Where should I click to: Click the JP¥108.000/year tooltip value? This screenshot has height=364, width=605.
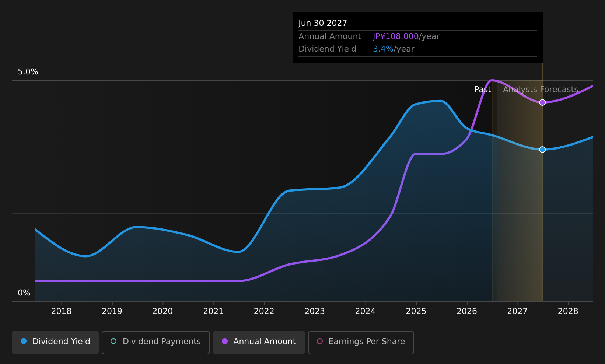click(x=406, y=36)
